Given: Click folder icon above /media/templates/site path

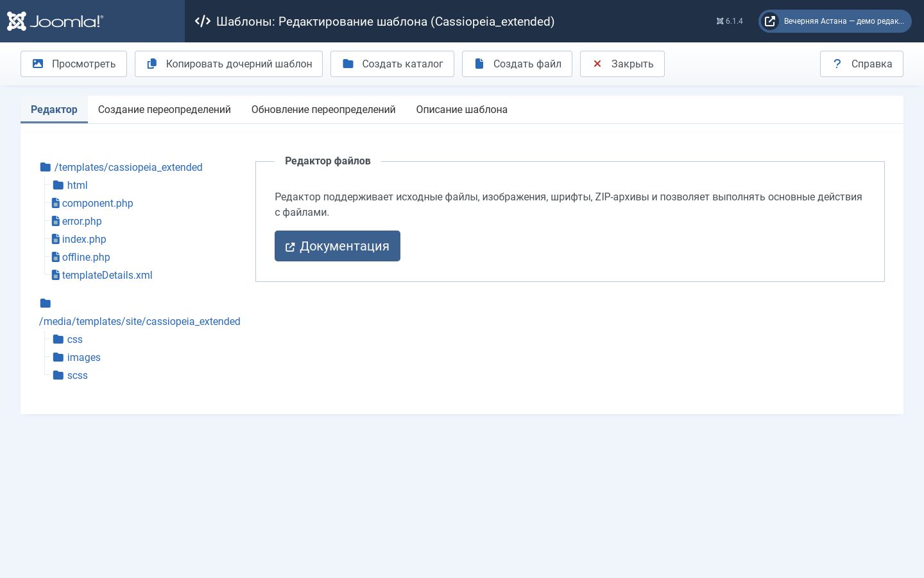Looking at the screenshot, I should tap(46, 303).
